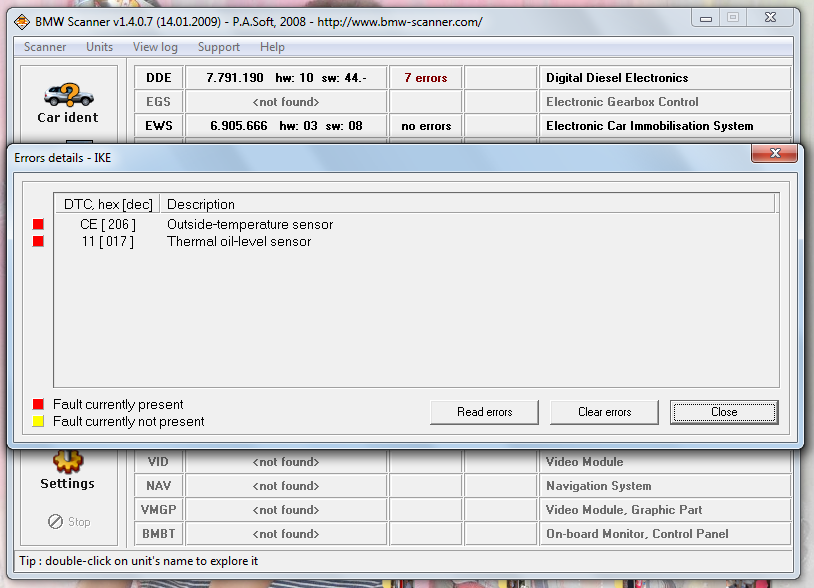Open the Settings gear icon

[x=67, y=461]
